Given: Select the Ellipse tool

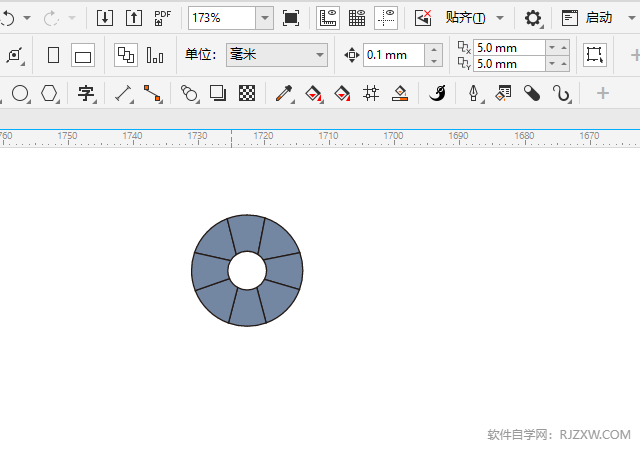Looking at the screenshot, I should [20, 94].
